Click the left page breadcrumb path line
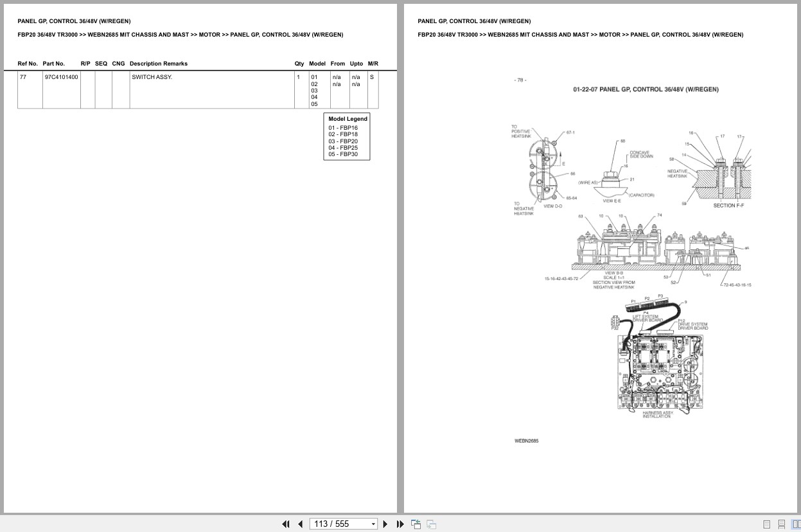The width and height of the screenshot is (801, 532). pos(180,35)
